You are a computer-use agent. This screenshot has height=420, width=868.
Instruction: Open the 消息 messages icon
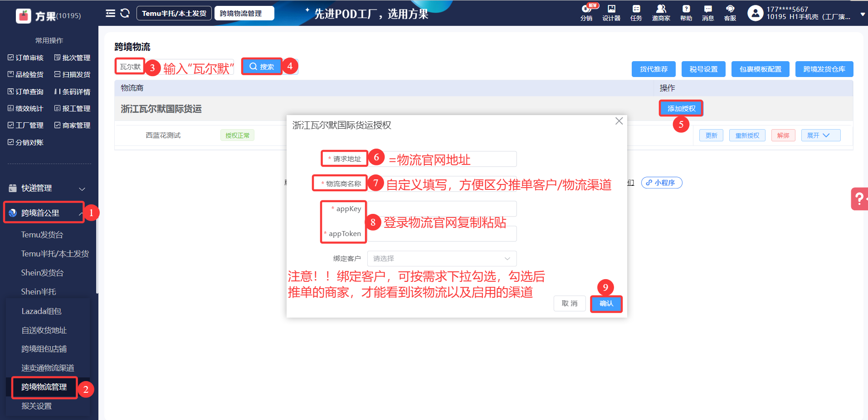coord(708,13)
